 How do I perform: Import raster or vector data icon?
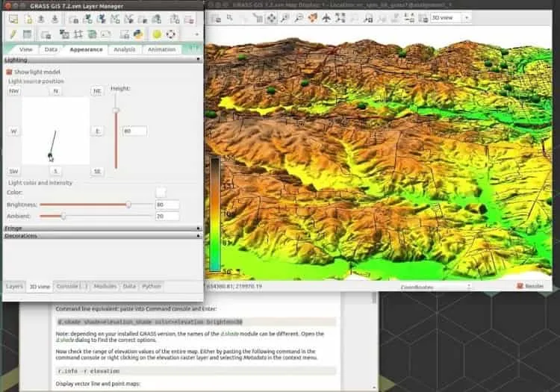(x=46, y=34)
